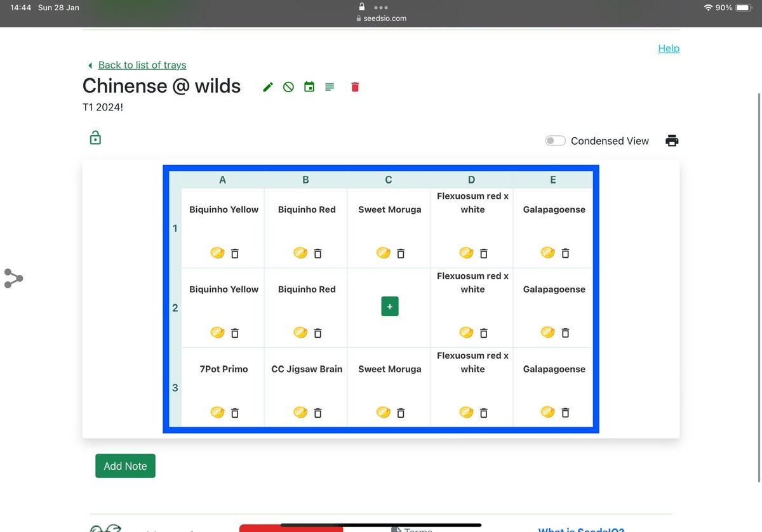Image resolution: width=762 pixels, height=532 pixels.
Task: Click the T1 2024! description text
Action: 103,107
